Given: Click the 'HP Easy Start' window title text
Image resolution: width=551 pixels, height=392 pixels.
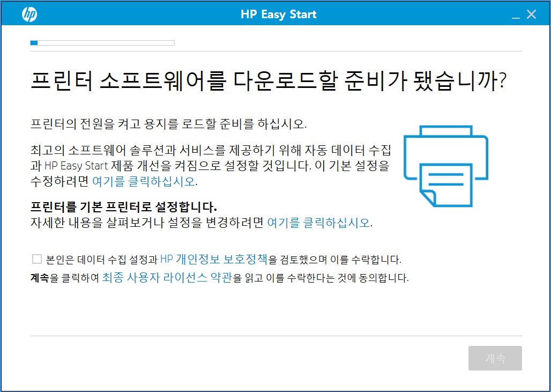Looking at the screenshot, I should (x=278, y=14).
